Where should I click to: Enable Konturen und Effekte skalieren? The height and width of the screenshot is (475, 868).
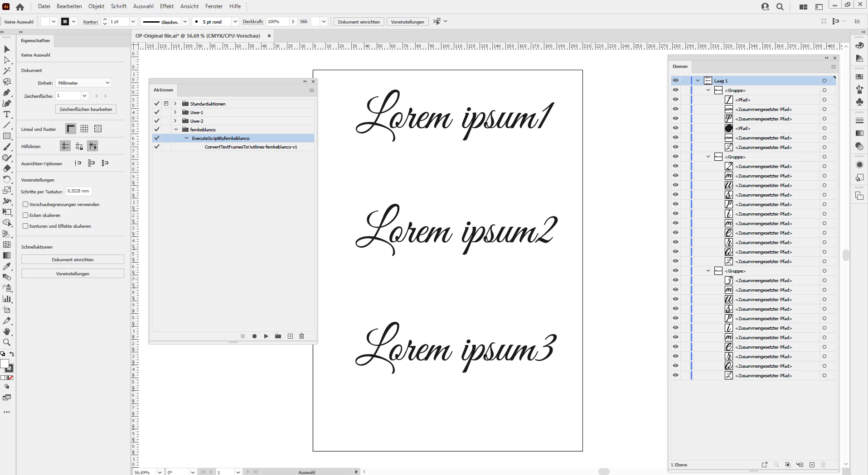point(25,226)
